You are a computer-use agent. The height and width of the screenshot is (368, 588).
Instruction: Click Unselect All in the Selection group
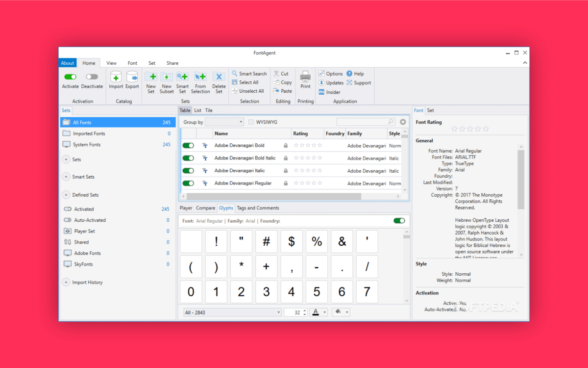click(248, 91)
